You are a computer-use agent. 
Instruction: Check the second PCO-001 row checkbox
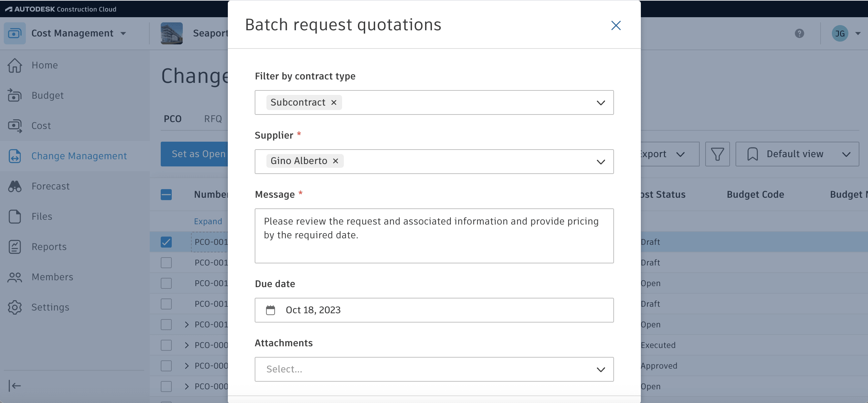click(166, 262)
